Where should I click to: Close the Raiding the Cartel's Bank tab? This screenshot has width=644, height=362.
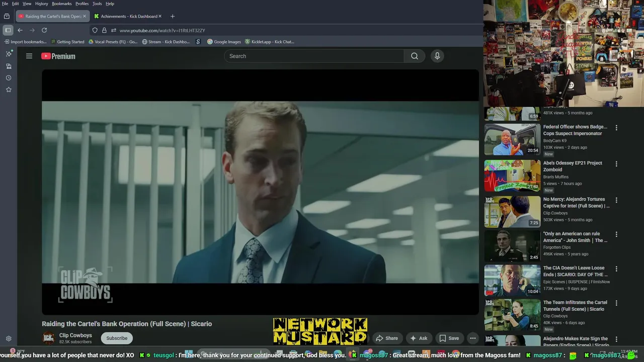pos(84,16)
